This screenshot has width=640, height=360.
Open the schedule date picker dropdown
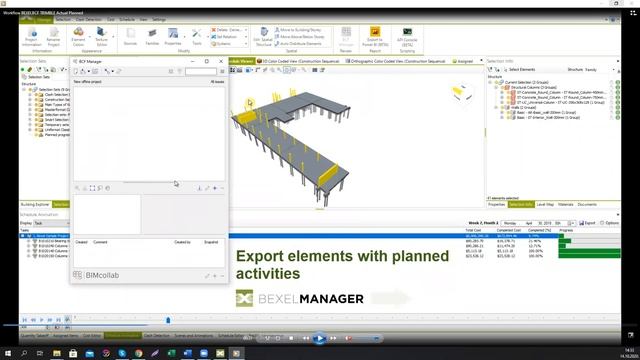click(571, 223)
